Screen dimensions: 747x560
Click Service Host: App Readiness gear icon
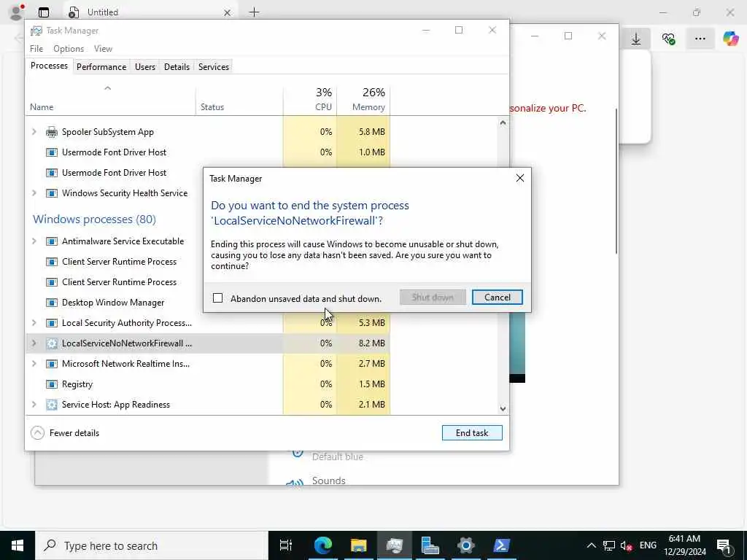click(52, 405)
